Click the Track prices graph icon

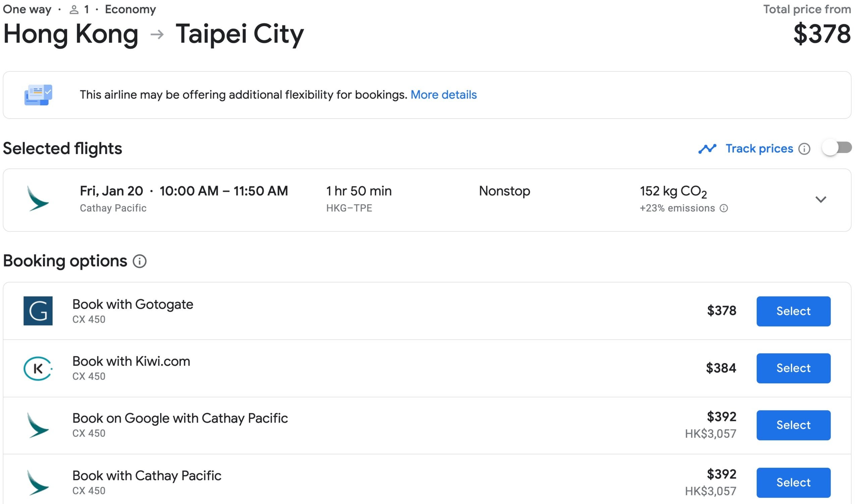(x=707, y=149)
